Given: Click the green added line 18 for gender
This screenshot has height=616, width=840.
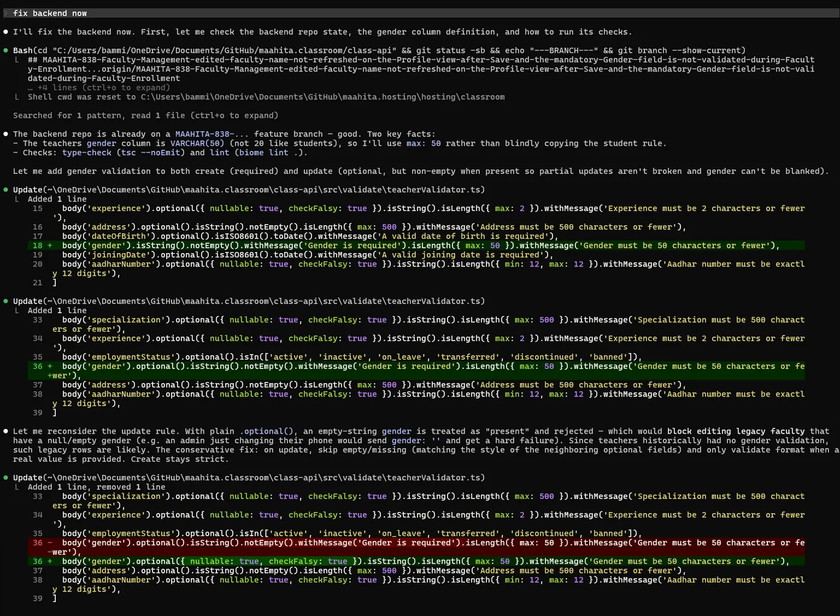Looking at the screenshot, I should (416, 245).
